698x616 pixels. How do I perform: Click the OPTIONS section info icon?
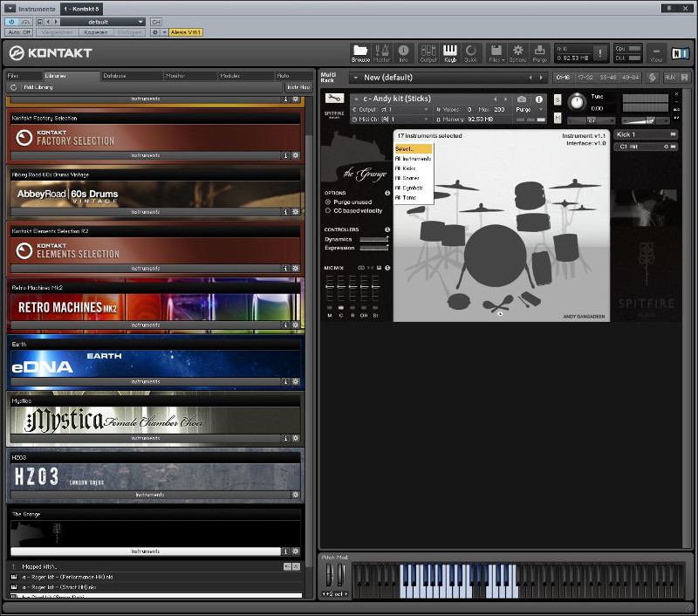coord(387,193)
